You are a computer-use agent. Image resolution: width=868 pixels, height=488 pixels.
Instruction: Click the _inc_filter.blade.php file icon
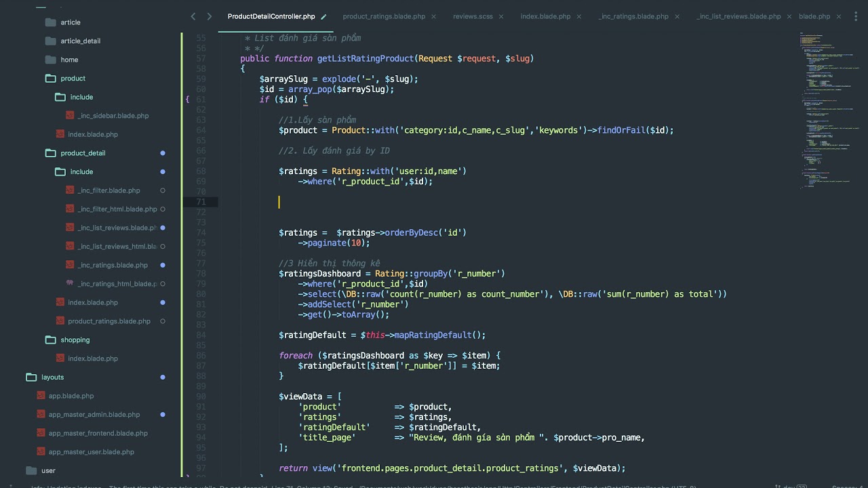70,190
